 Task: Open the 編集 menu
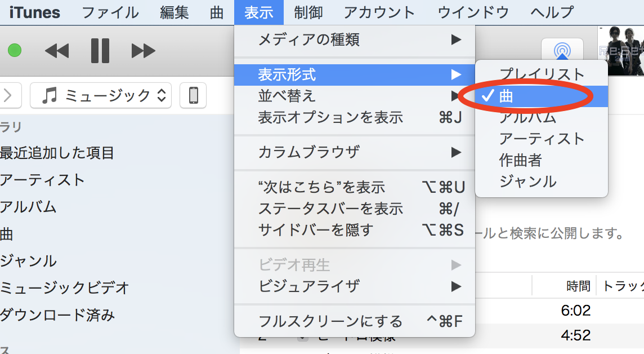click(174, 12)
